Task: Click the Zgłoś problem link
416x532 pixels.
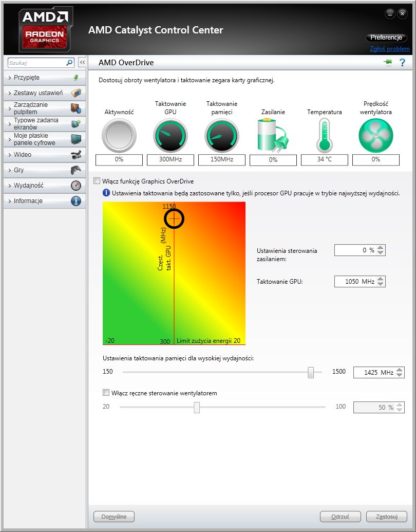Action: pos(390,49)
